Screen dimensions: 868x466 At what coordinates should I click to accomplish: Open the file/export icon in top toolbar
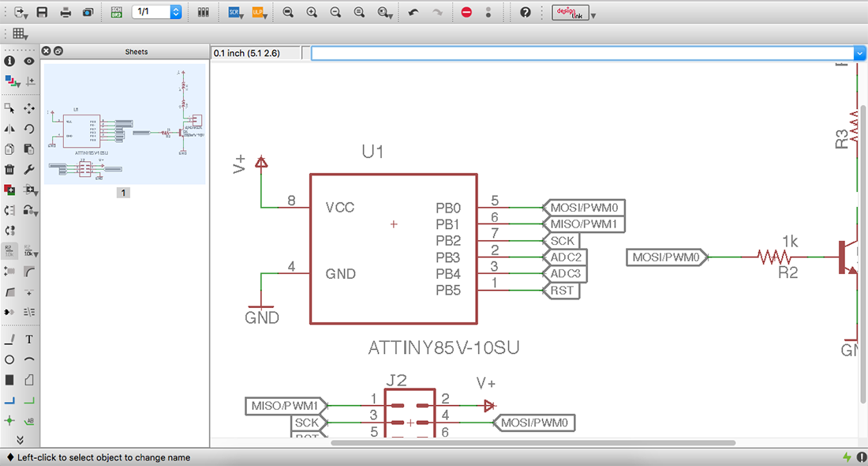point(21,12)
